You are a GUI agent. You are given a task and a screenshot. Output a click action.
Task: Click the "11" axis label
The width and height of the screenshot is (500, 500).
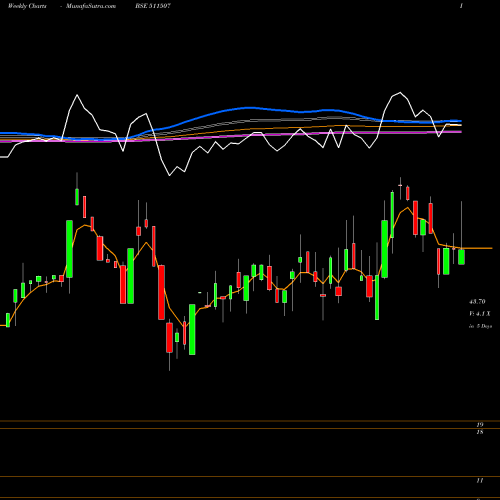tap(480, 481)
